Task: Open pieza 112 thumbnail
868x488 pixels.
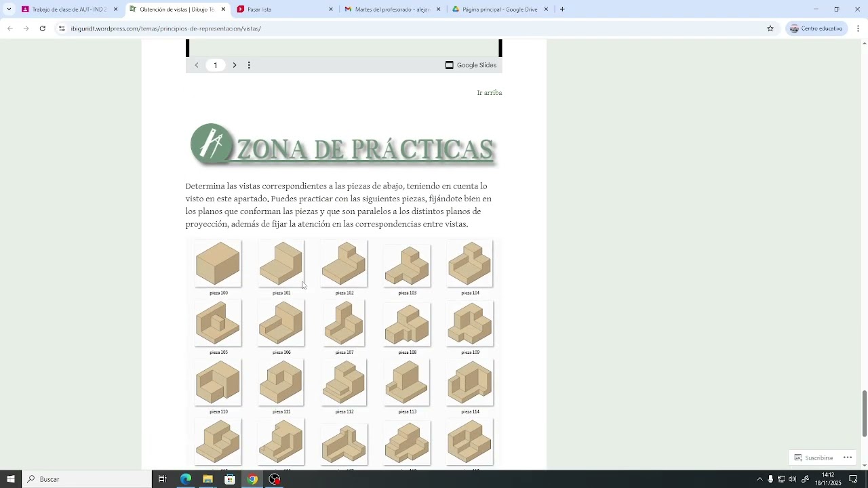Action: [344, 382]
